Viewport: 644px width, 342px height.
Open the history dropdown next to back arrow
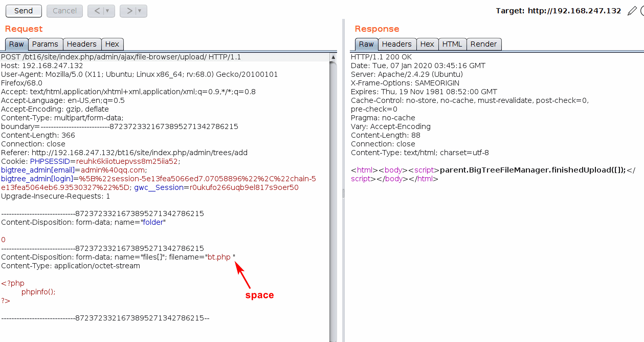pos(108,11)
